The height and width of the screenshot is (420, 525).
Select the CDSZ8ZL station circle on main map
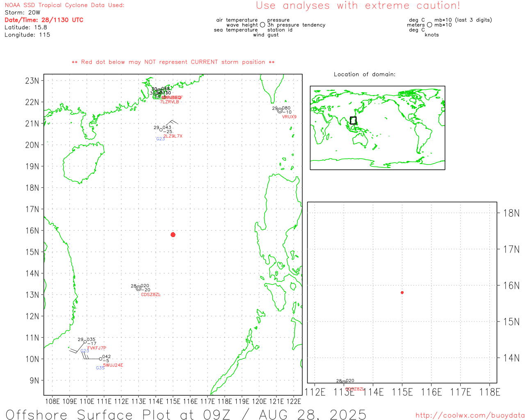(139, 288)
